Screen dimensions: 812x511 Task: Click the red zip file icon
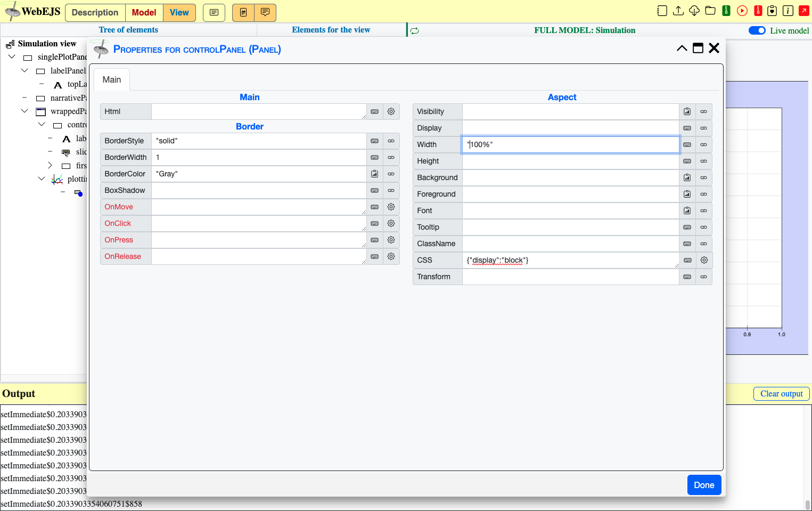click(758, 11)
